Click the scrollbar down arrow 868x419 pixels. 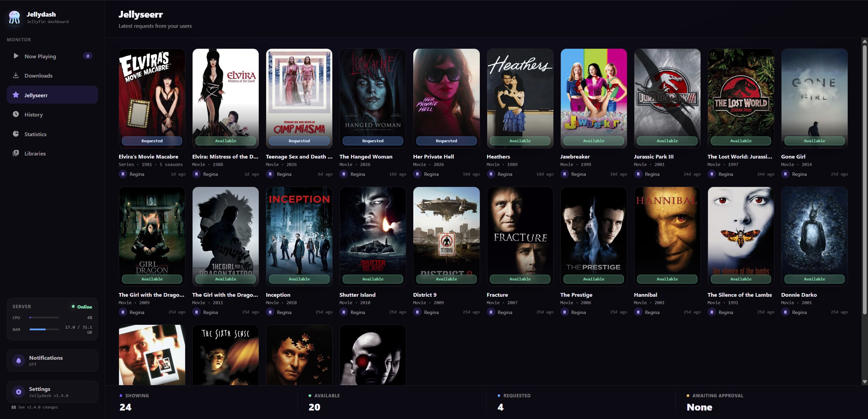(x=865, y=382)
